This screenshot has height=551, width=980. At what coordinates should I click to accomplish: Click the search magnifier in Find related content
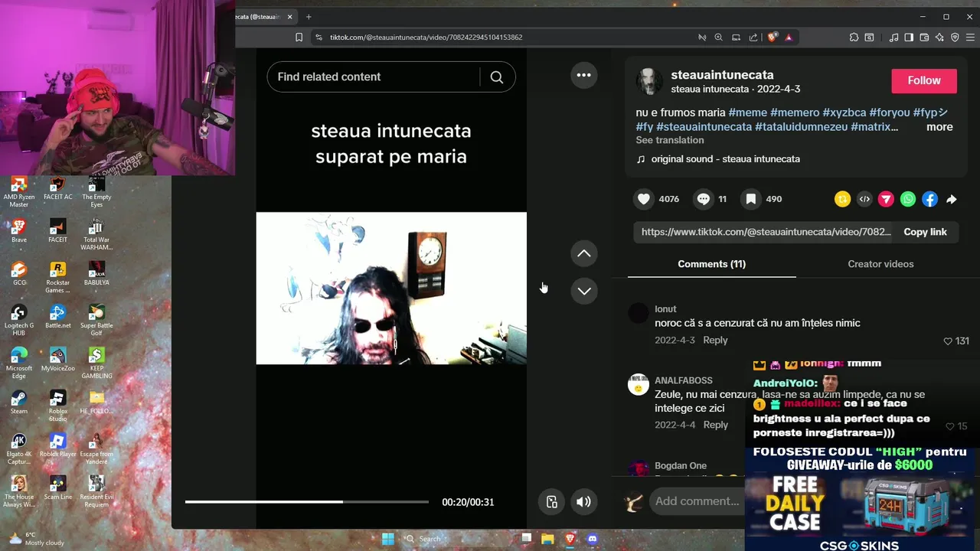pos(497,77)
